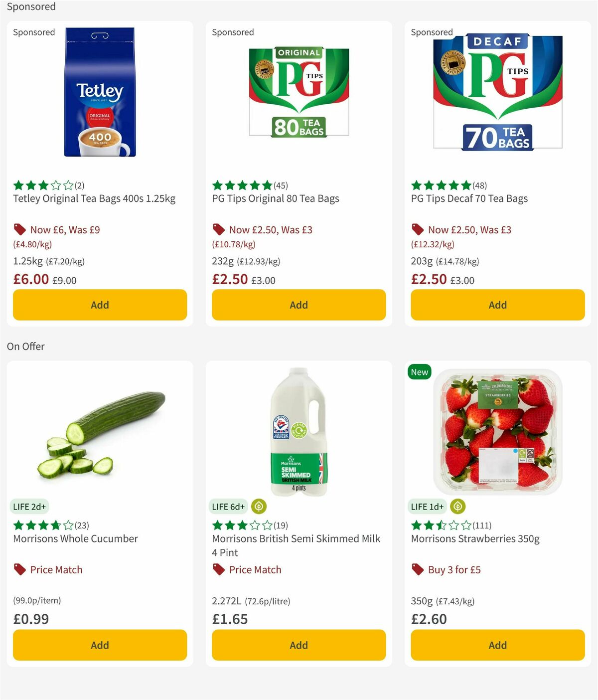Click the organic leaf icon on Morrisons strawberries

[x=458, y=506]
